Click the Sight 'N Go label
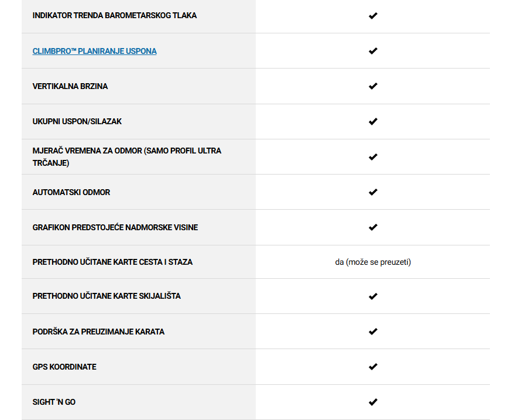Image resolution: width=511 pixels, height=420 pixels. (54, 402)
